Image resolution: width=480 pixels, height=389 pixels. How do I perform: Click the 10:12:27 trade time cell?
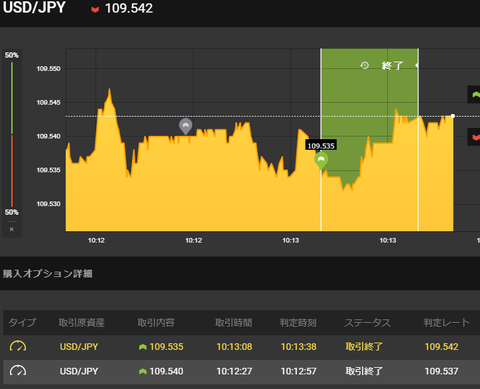pyautogui.click(x=234, y=371)
